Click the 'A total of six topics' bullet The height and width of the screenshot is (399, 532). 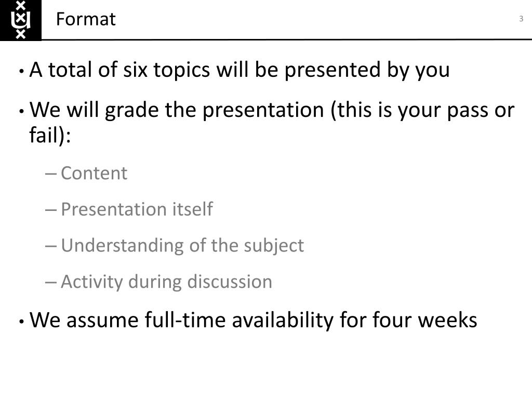pyautogui.click(x=240, y=71)
